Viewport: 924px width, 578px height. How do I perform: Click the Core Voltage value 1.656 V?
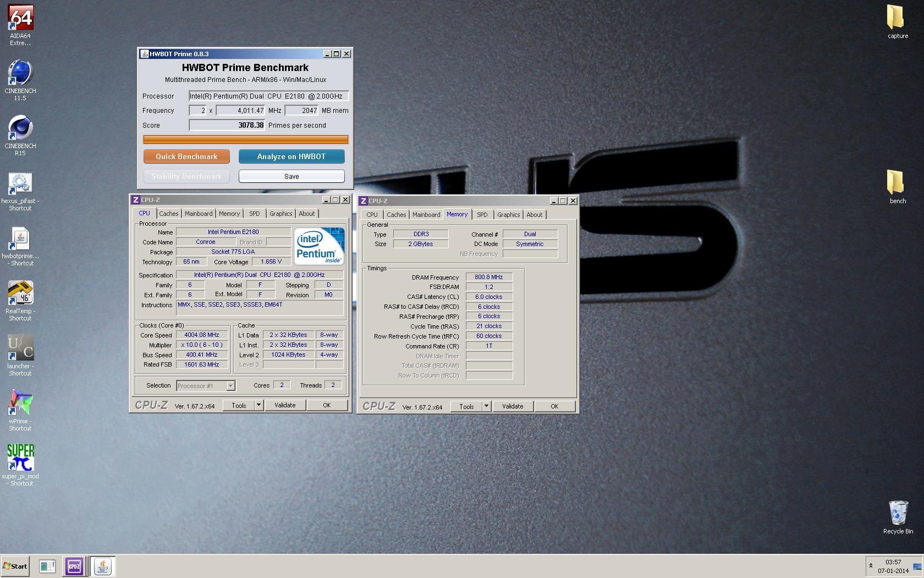[271, 261]
